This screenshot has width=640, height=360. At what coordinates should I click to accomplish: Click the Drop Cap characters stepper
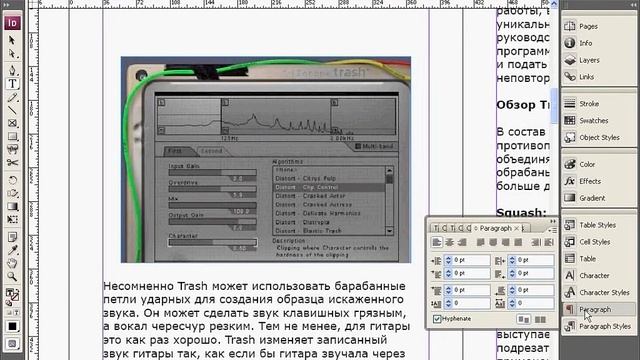[x=512, y=303]
